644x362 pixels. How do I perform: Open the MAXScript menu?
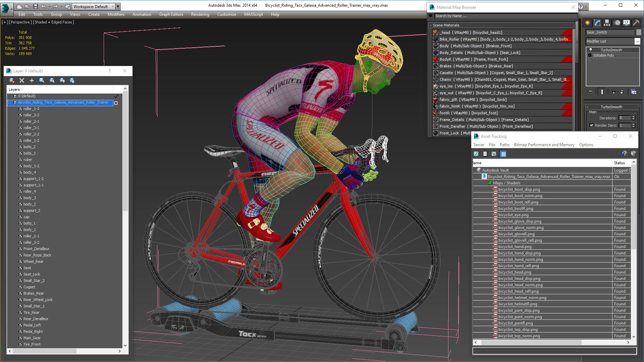(254, 14)
